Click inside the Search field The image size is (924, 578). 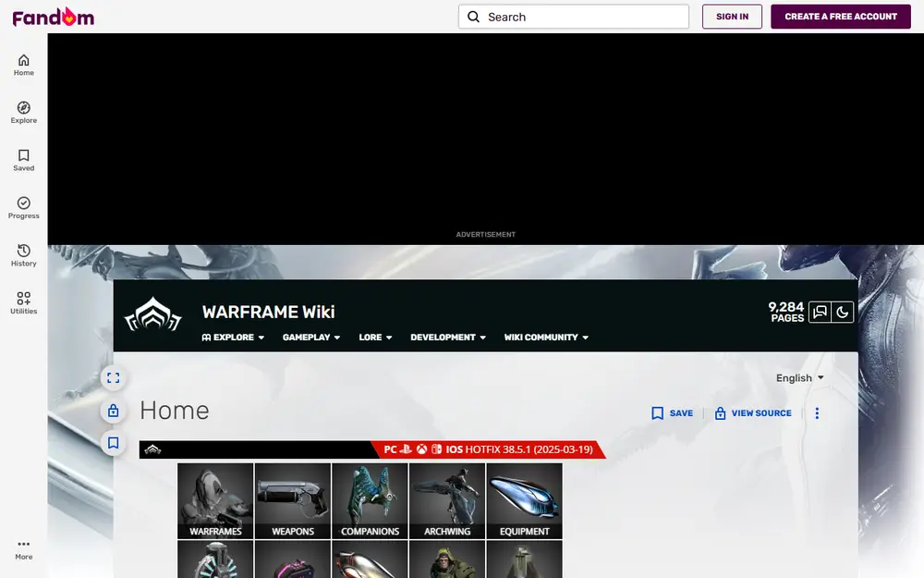click(574, 17)
